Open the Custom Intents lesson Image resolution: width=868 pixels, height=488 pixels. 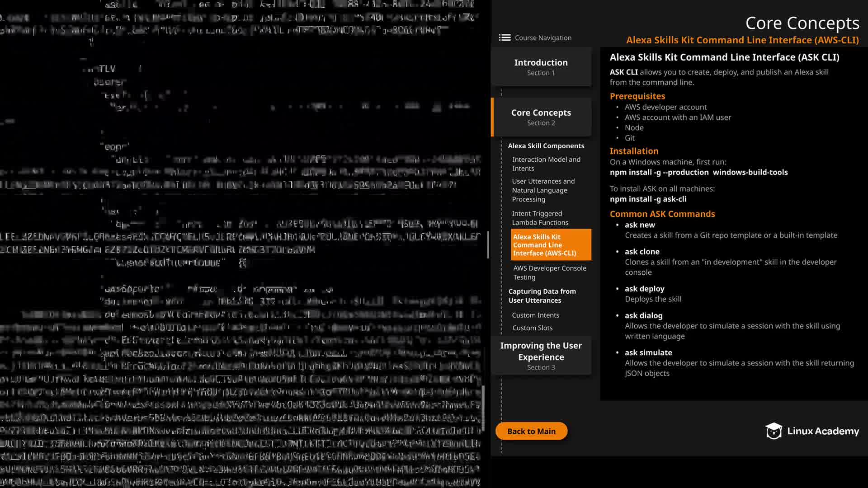[535, 315]
